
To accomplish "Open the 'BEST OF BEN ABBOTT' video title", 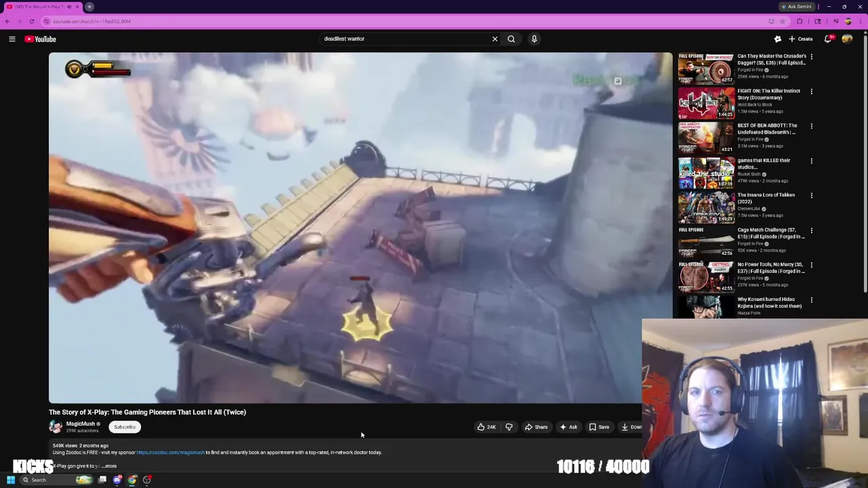I will tap(767, 129).
